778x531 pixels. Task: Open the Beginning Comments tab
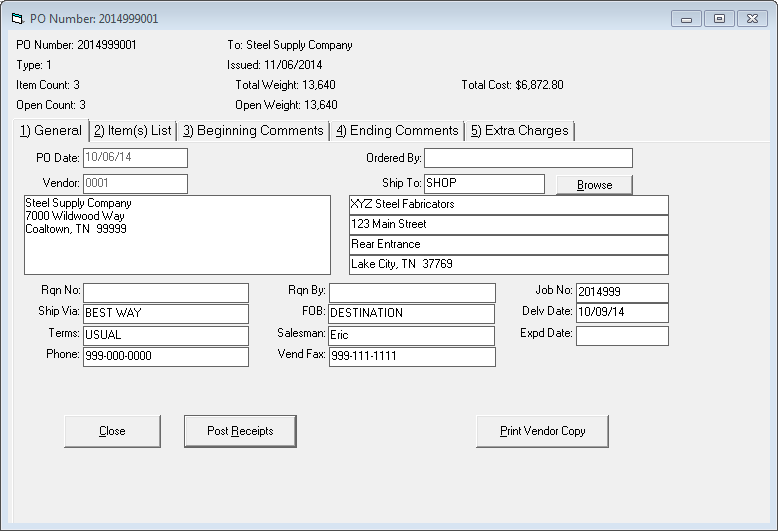tap(253, 131)
